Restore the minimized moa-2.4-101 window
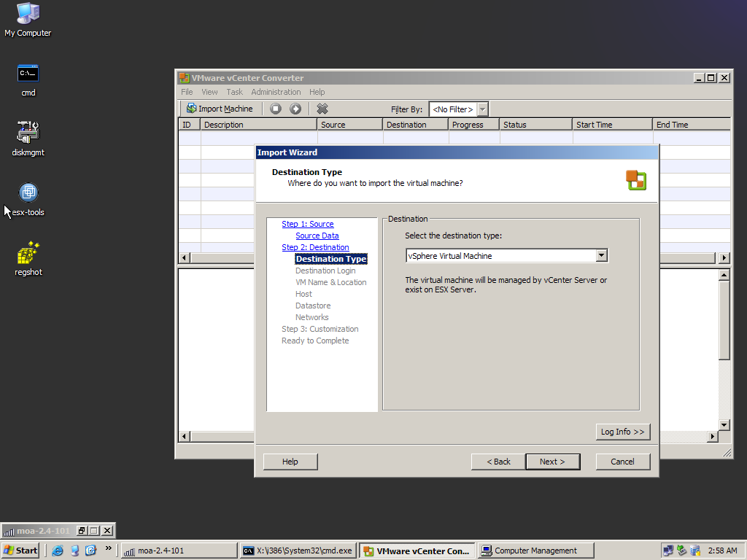This screenshot has height=560, width=747. coord(82,531)
